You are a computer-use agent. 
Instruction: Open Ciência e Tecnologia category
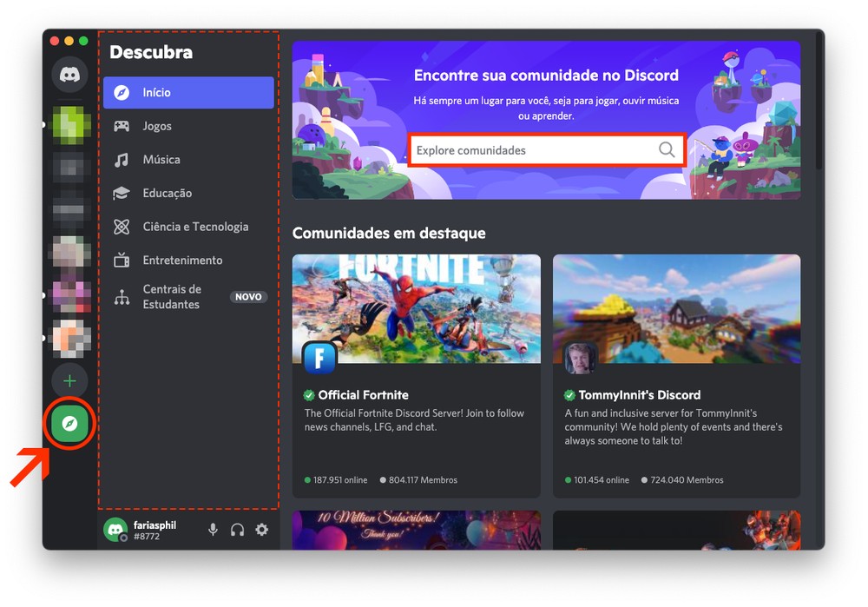click(195, 227)
